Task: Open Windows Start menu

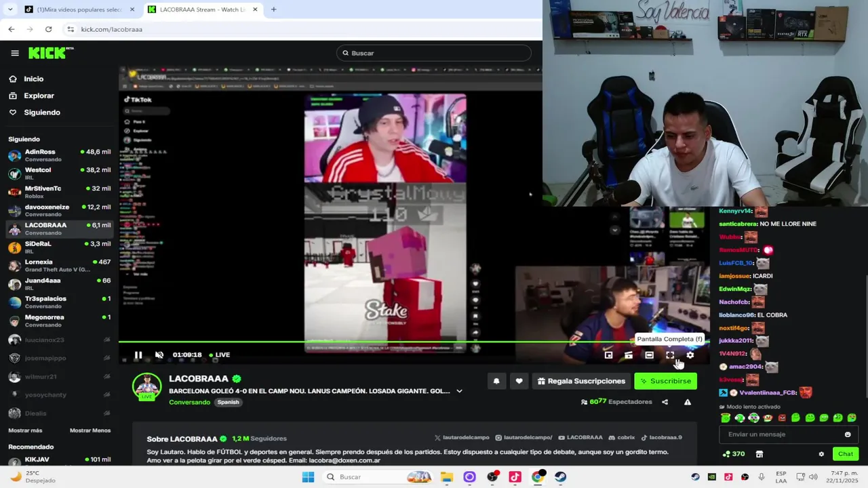Action: point(308,477)
